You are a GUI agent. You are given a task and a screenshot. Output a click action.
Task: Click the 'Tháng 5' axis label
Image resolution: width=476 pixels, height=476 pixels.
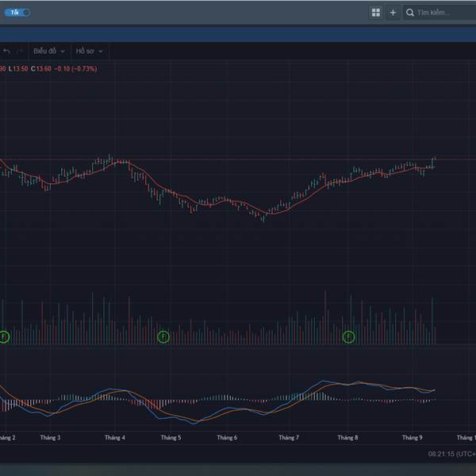(x=171, y=437)
